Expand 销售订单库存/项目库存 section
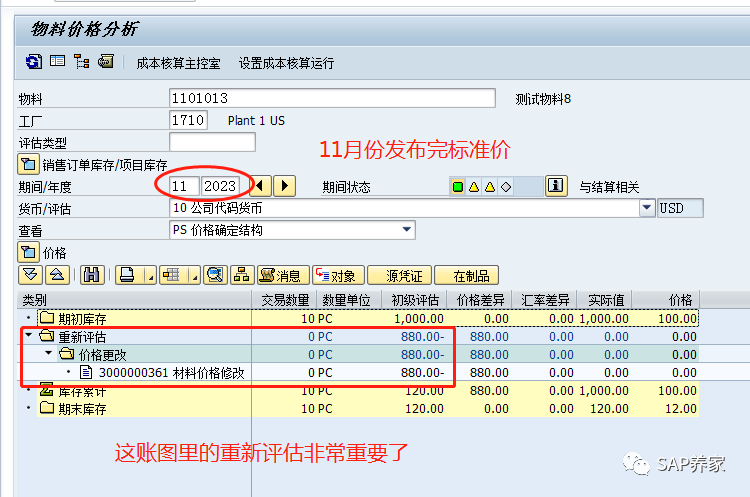This screenshot has width=750, height=497. tap(28, 165)
